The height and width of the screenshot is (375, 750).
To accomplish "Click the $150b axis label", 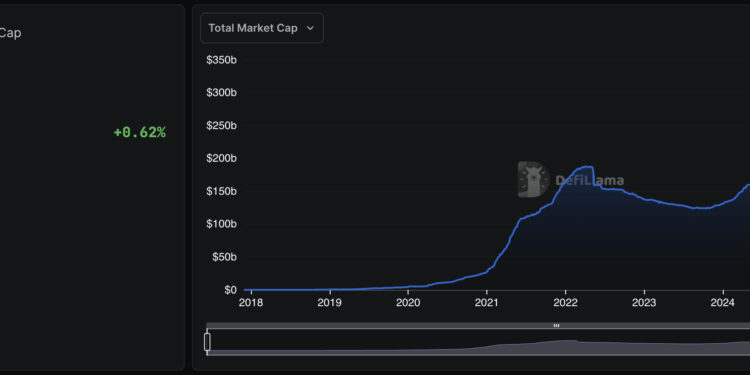I will click(x=221, y=191).
